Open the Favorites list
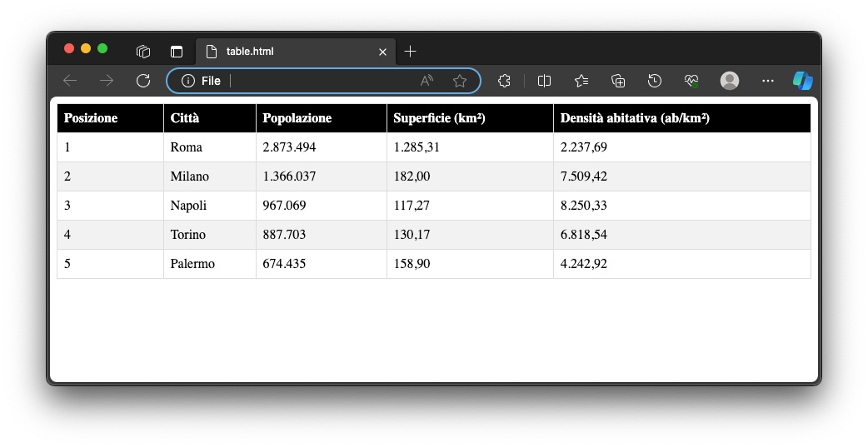The width and height of the screenshot is (868, 447). point(581,81)
